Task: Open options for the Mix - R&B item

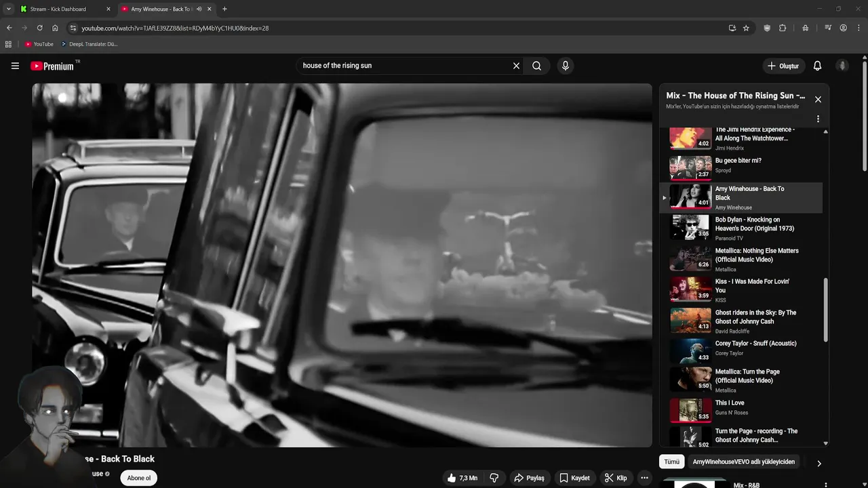Action: (x=825, y=485)
